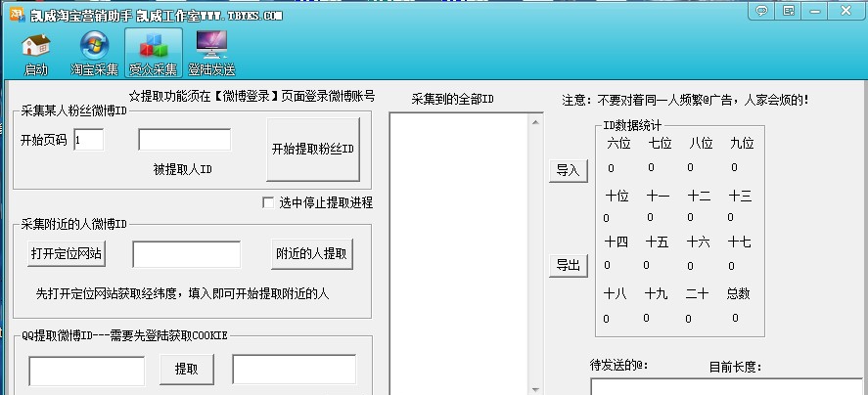Click the 十位 statistic label
Image resolution: width=868 pixels, height=395 pixels.
pos(617,196)
